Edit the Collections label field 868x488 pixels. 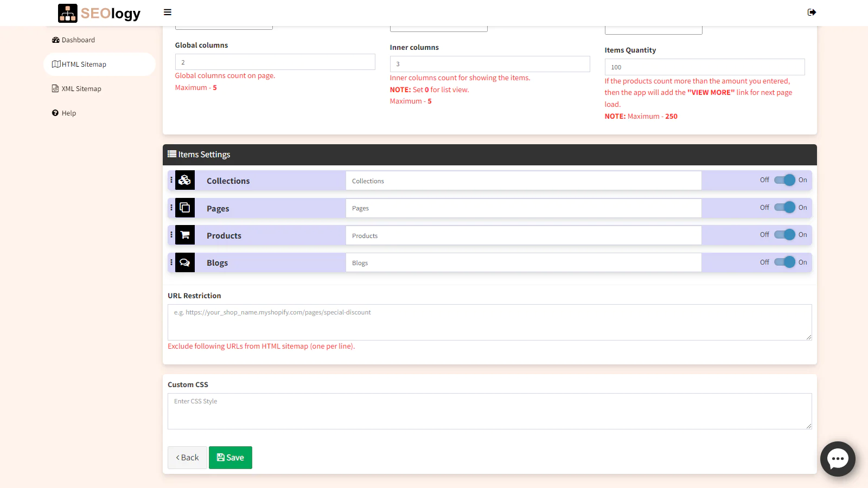click(524, 181)
